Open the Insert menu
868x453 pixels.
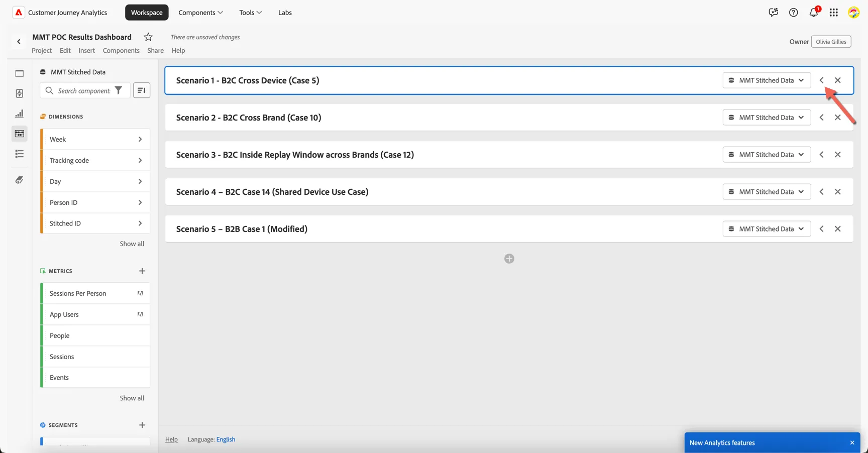(x=86, y=51)
